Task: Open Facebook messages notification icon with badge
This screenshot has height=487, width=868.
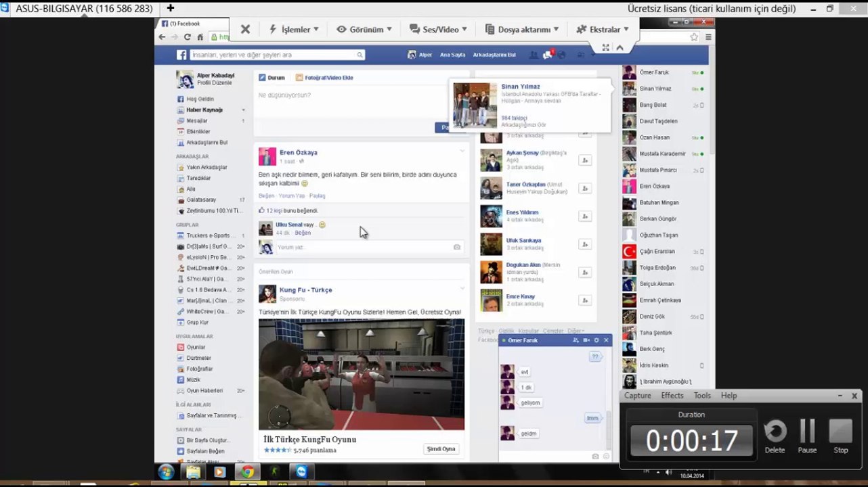Action: coord(550,55)
